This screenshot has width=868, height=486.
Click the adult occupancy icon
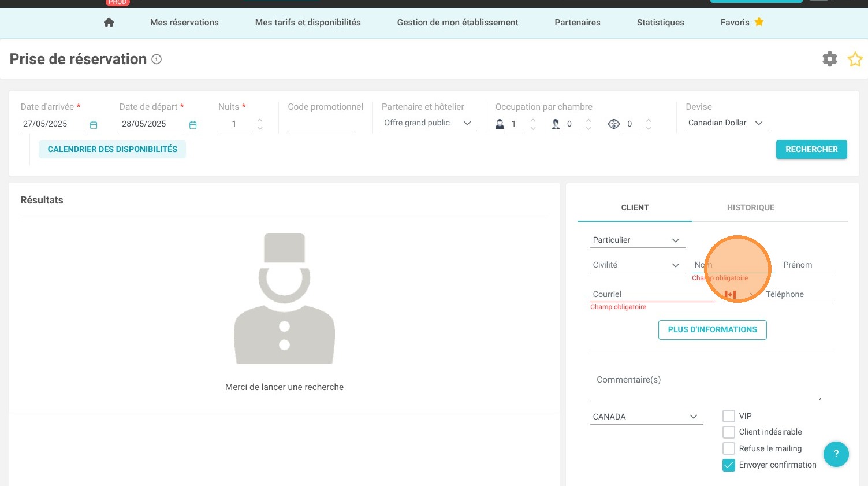click(x=500, y=124)
